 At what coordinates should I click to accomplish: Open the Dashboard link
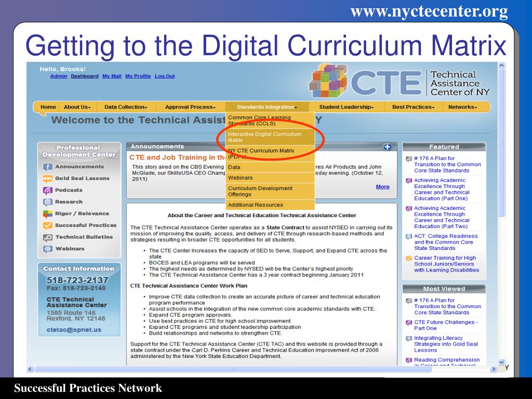[85, 76]
